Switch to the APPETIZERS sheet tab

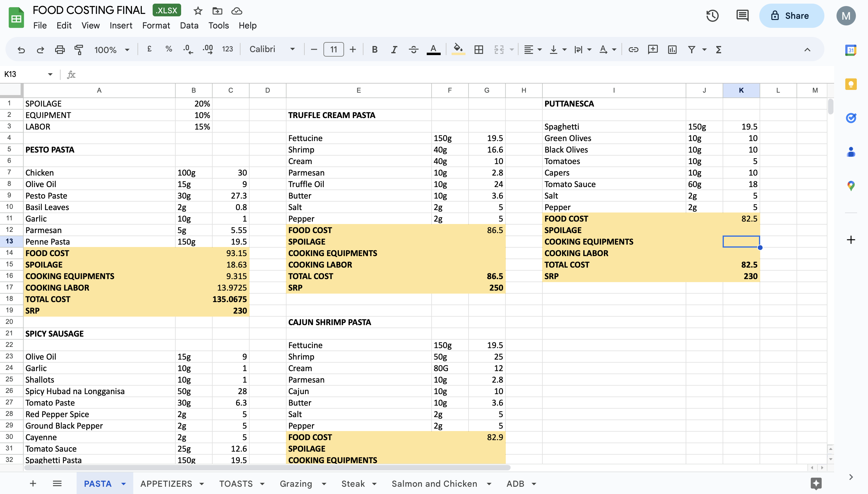(166, 484)
